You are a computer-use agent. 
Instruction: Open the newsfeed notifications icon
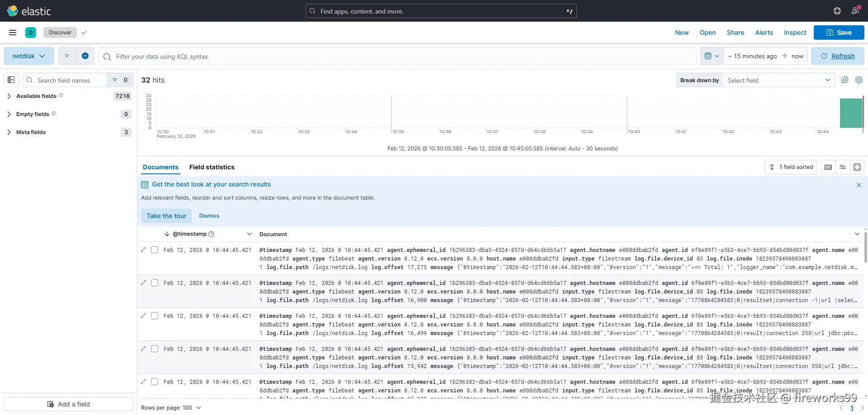(855, 11)
